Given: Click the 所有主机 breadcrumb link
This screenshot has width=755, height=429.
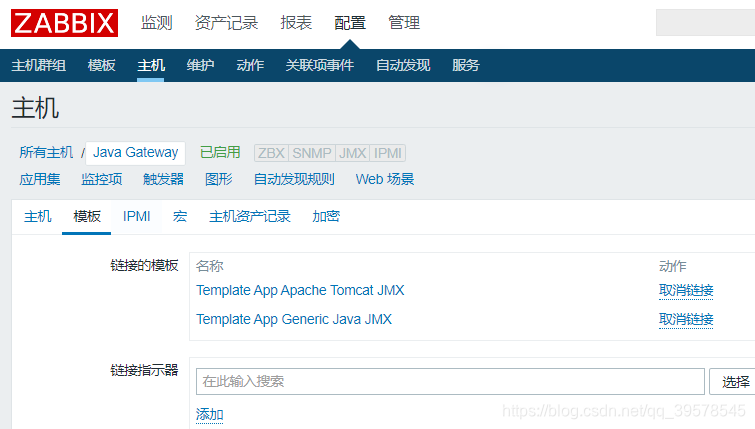Looking at the screenshot, I should (46, 153).
